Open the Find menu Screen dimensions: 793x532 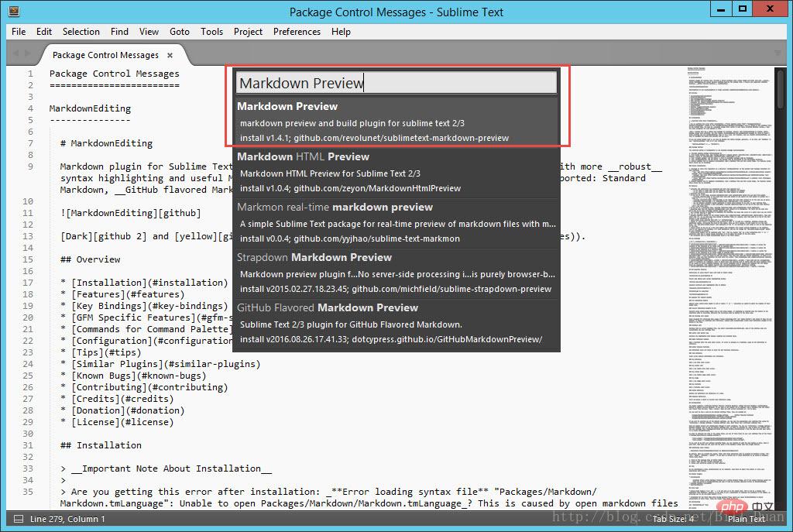click(x=119, y=31)
